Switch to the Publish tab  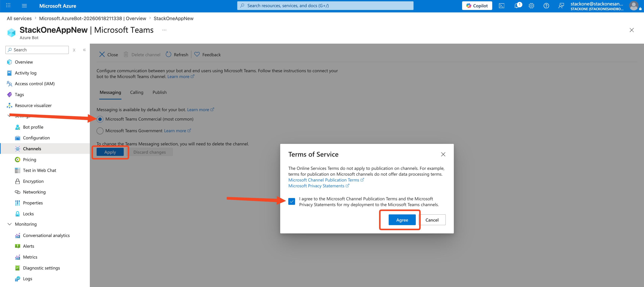tap(159, 92)
